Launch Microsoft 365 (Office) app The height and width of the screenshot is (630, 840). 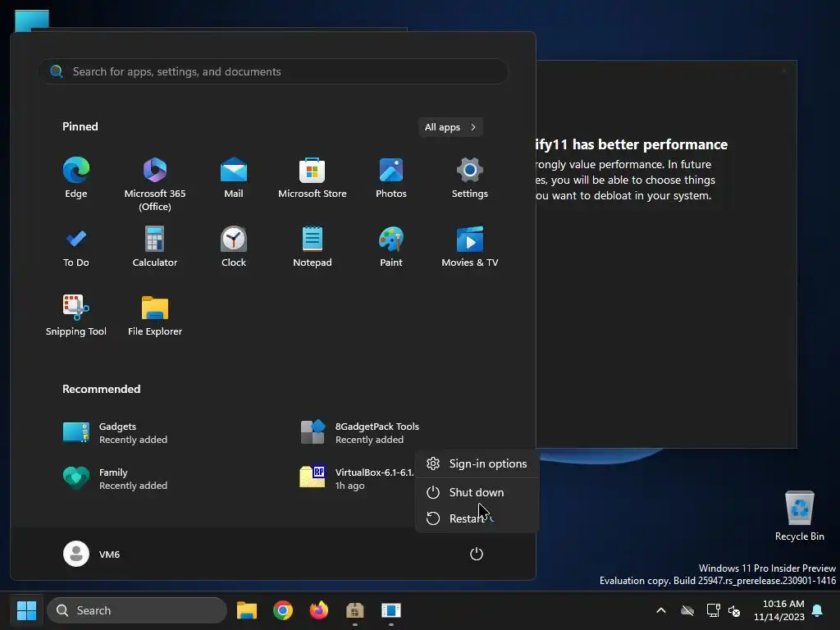155,185
